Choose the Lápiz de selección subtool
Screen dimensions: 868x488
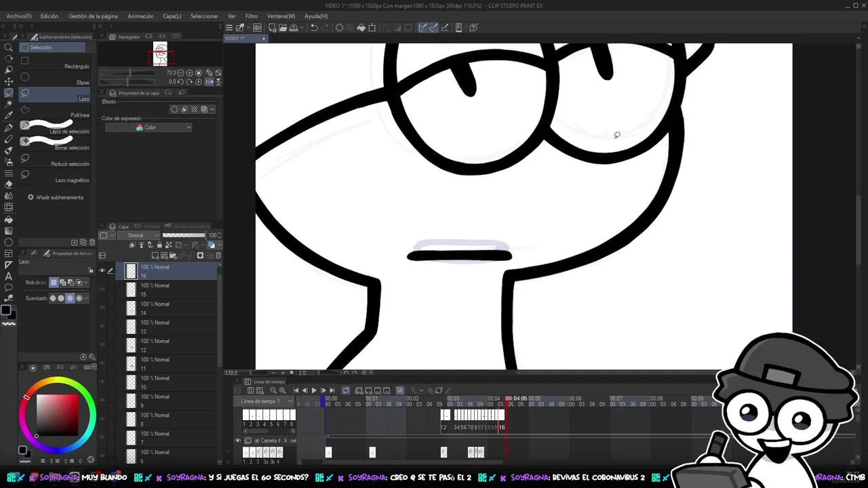(x=54, y=126)
